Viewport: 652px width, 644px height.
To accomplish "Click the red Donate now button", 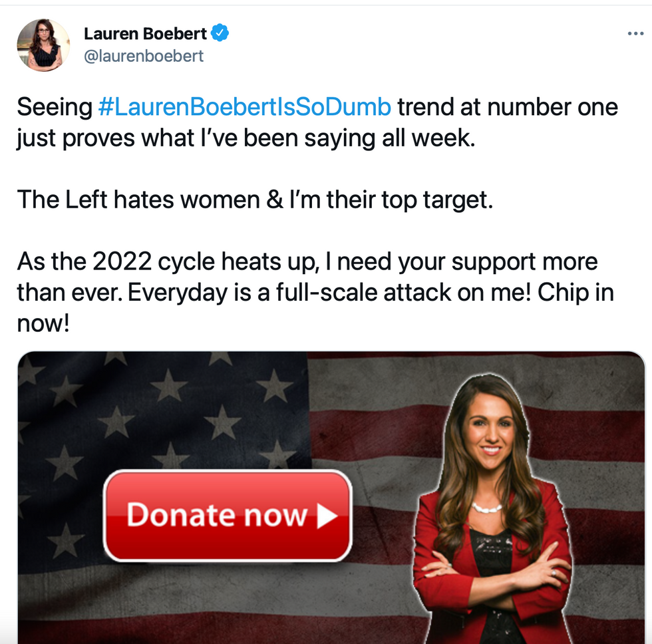I will click(228, 516).
